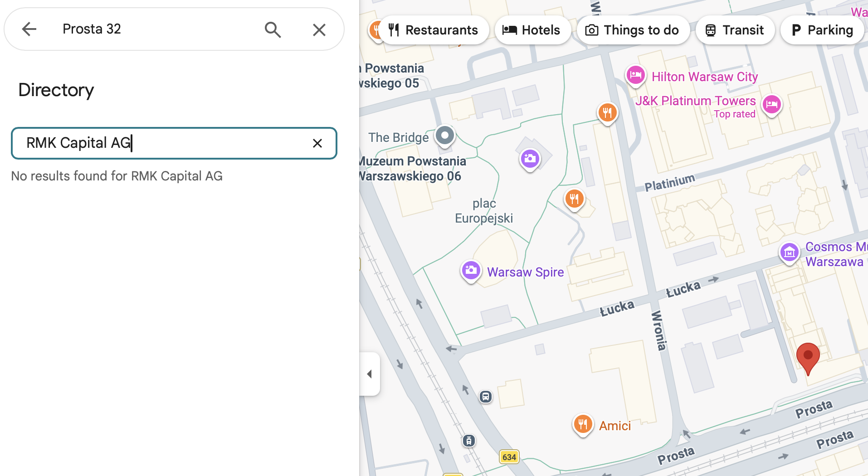This screenshot has height=476, width=868.
Task: Clear the Prosta 32 search with X
Action: 319,30
